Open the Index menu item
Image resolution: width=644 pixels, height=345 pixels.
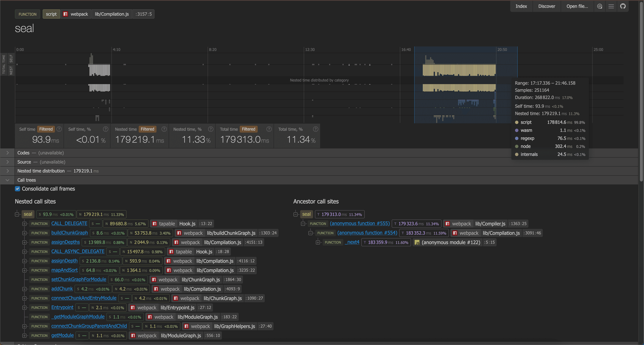(521, 6)
